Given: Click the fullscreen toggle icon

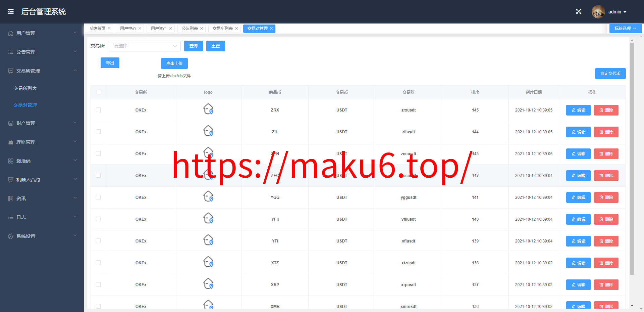Looking at the screenshot, I should tap(579, 11).
